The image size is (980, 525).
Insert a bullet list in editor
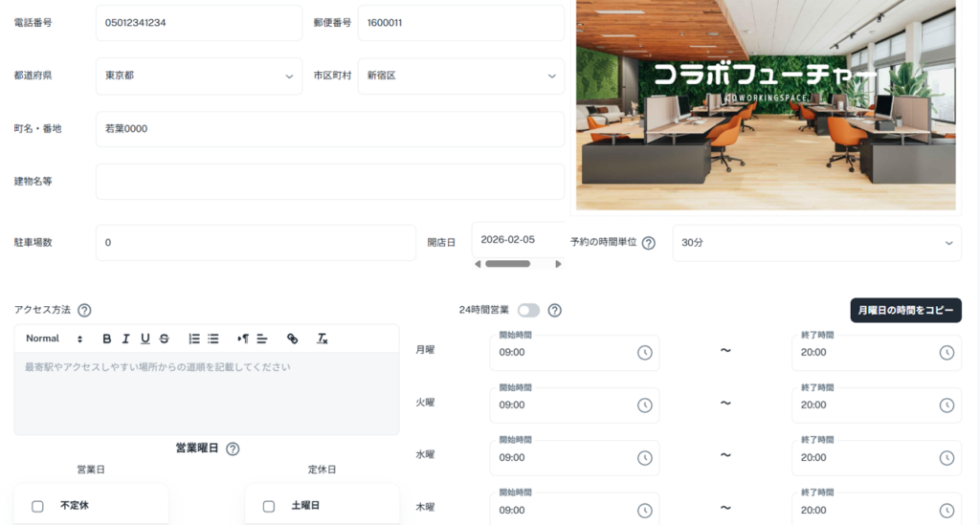(213, 339)
